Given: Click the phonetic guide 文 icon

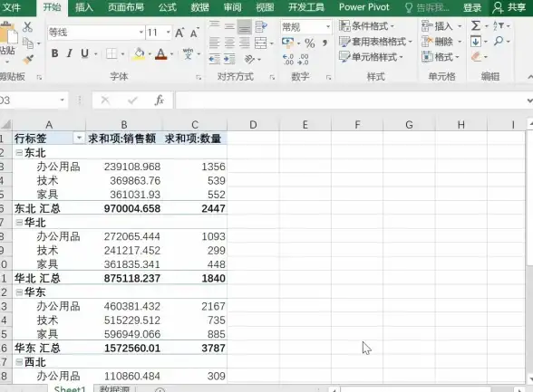Looking at the screenshot, I should coord(188,53).
